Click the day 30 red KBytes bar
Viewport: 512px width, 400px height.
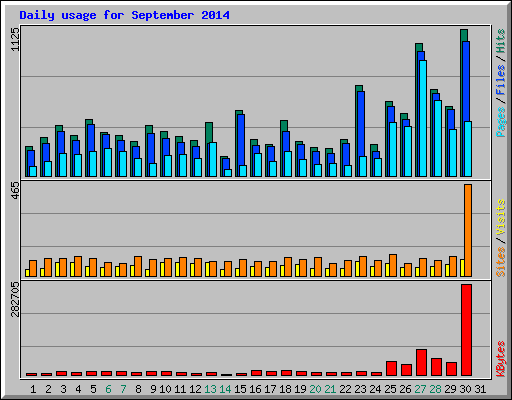[x=466, y=330]
